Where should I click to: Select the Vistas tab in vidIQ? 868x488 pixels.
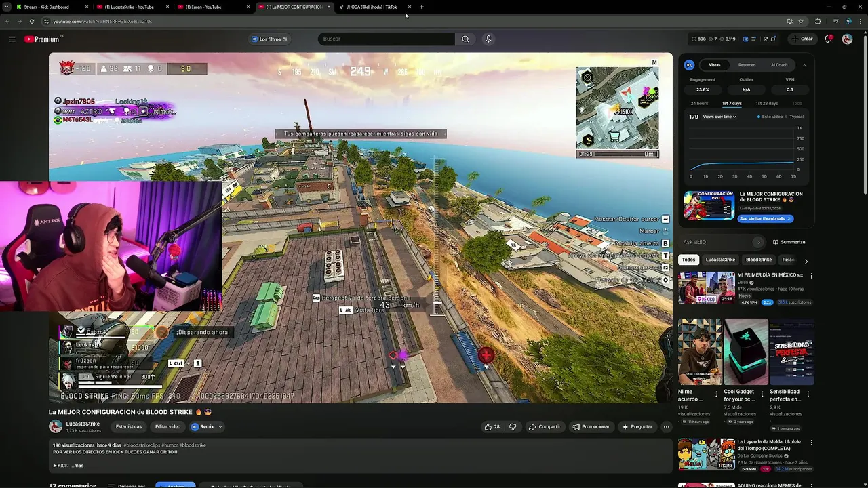click(715, 65)
